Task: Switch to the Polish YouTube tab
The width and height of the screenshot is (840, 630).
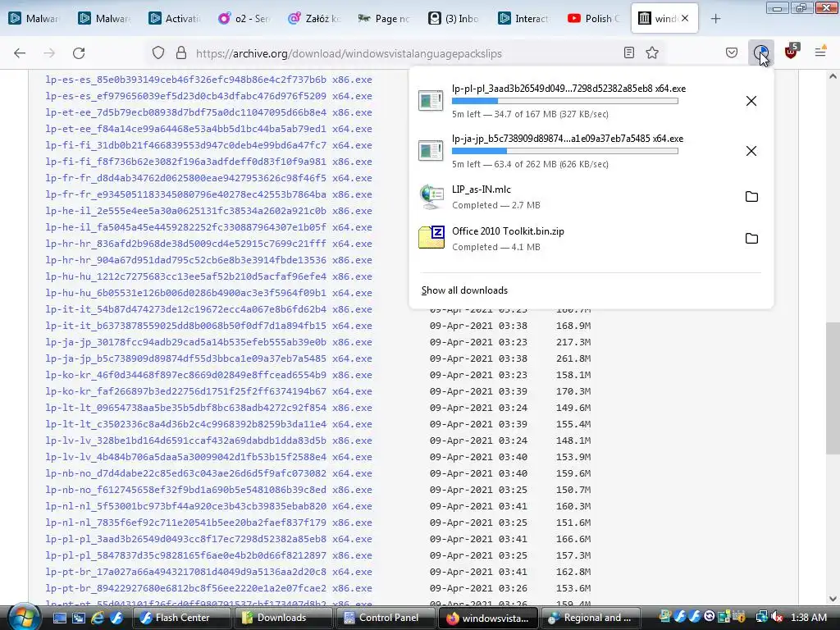Action: coord(594,19)
